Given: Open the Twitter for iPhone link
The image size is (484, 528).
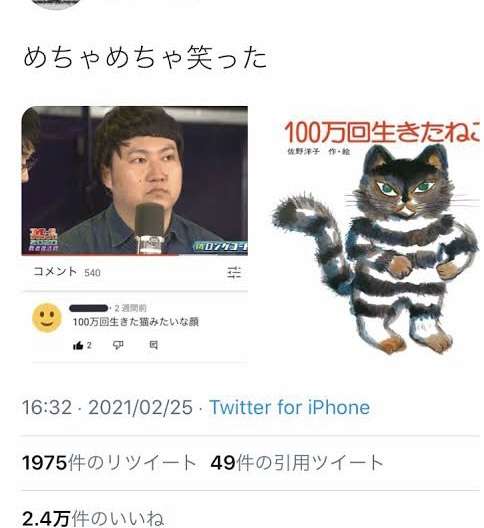Looking at the screenshot, I should pos(289,407).
